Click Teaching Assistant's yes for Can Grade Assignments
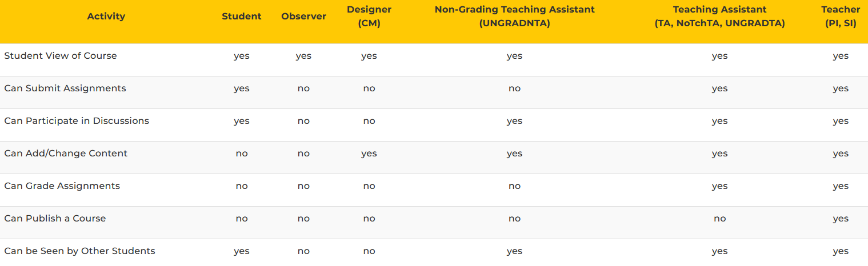Image resolution: width=868 pixels, height=266 pixels. pos(719,186)
